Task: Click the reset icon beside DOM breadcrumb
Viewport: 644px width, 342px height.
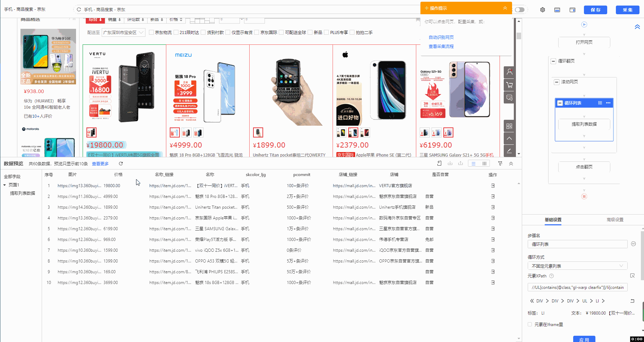Action: click(x=633, y=301)
